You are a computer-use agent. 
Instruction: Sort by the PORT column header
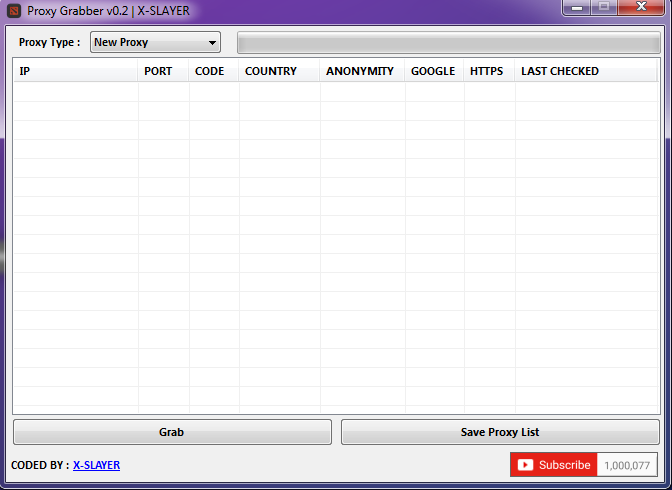pos(163,71)
